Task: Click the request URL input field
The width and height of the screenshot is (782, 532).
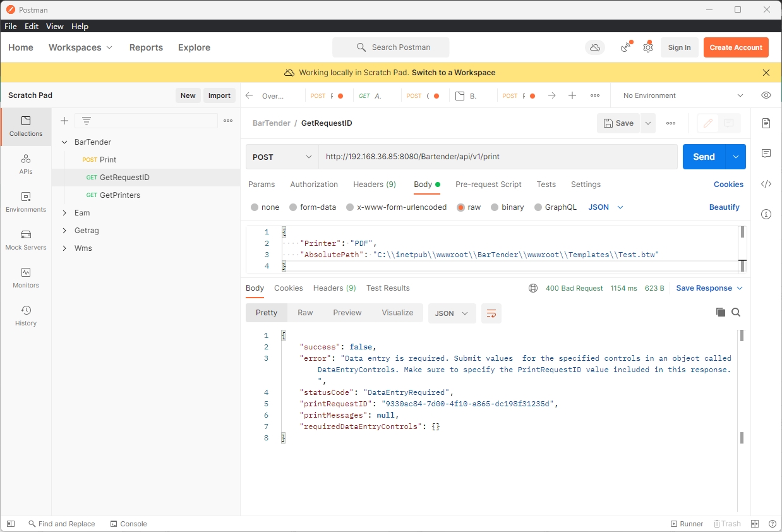Action: pos(498,157)
